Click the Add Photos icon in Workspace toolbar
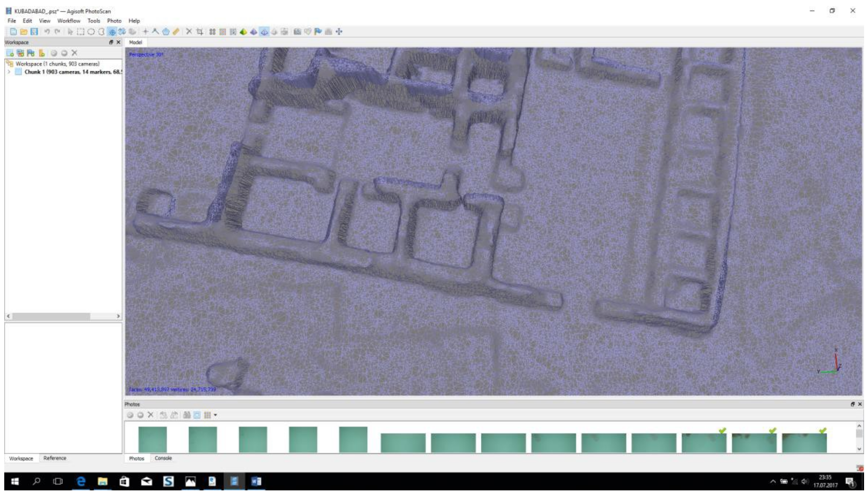Viewport: 868px width, 494px height. 20,53
